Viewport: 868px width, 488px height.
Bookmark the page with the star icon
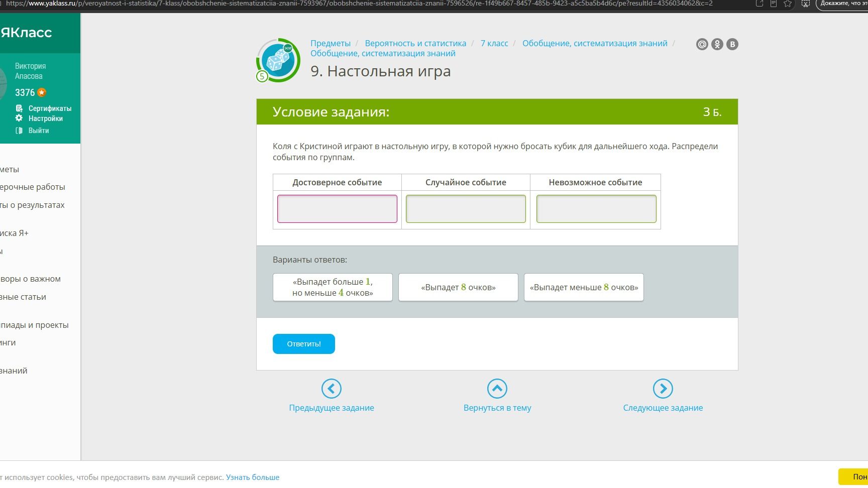point(787,4)
